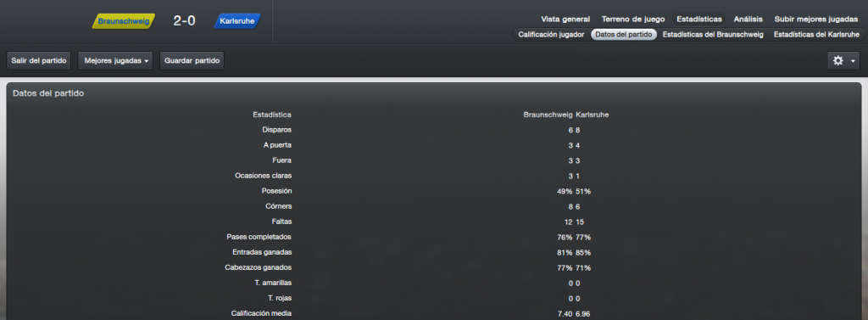Switch to Vista general tab
The width and height of the screenshot is (868, 320).
coord(565,19)
